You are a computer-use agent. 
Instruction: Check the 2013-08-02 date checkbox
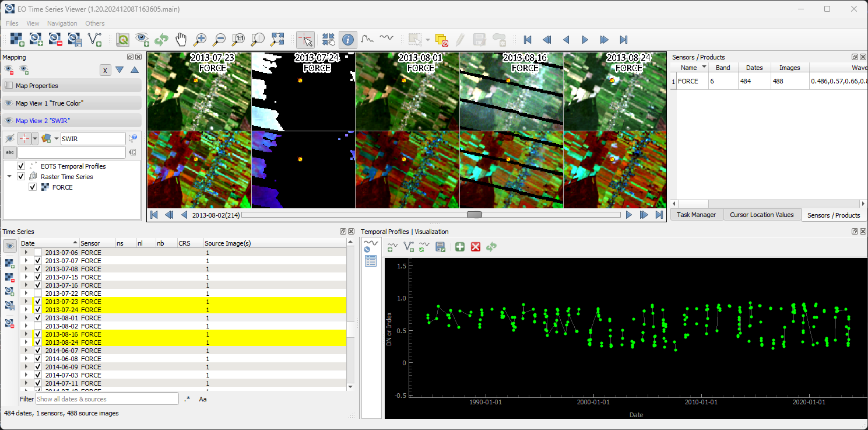(x=38, y=326)
